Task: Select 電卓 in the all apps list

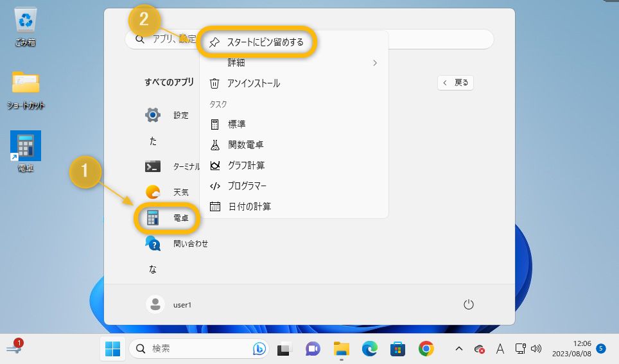Action: click(x=168, y=218)
